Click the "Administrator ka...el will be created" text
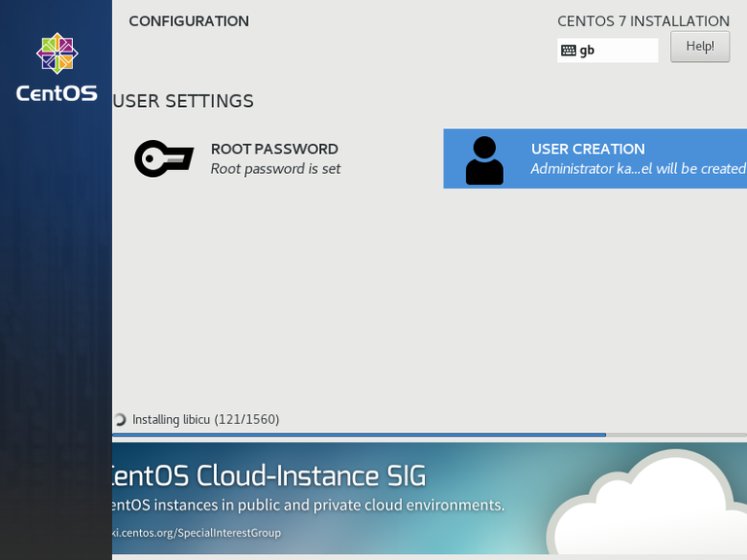Image resolution: width=747 pixels, height=560 pixels. point(638,169)
